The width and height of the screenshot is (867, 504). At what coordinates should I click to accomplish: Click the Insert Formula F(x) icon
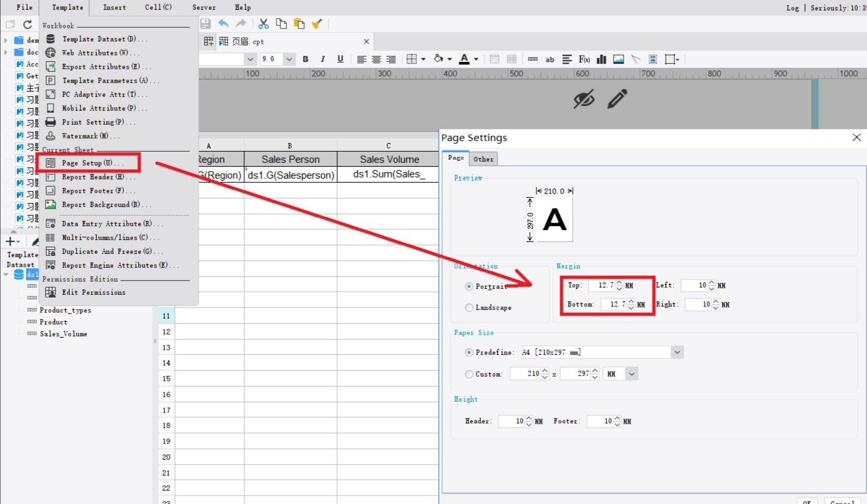585,59
